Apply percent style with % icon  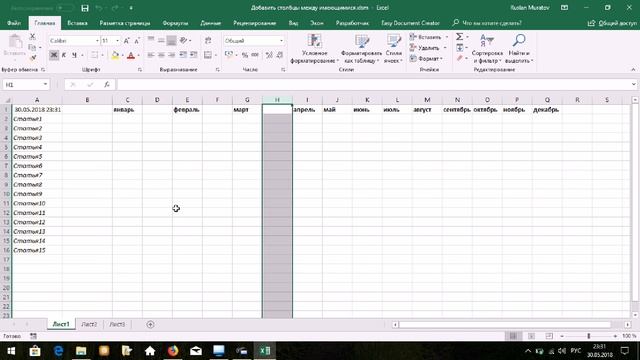244,55
